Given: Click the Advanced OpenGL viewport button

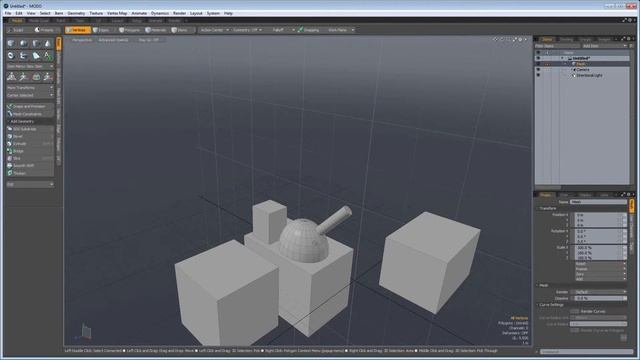Looking at the screenshot, I should (113, 40).
